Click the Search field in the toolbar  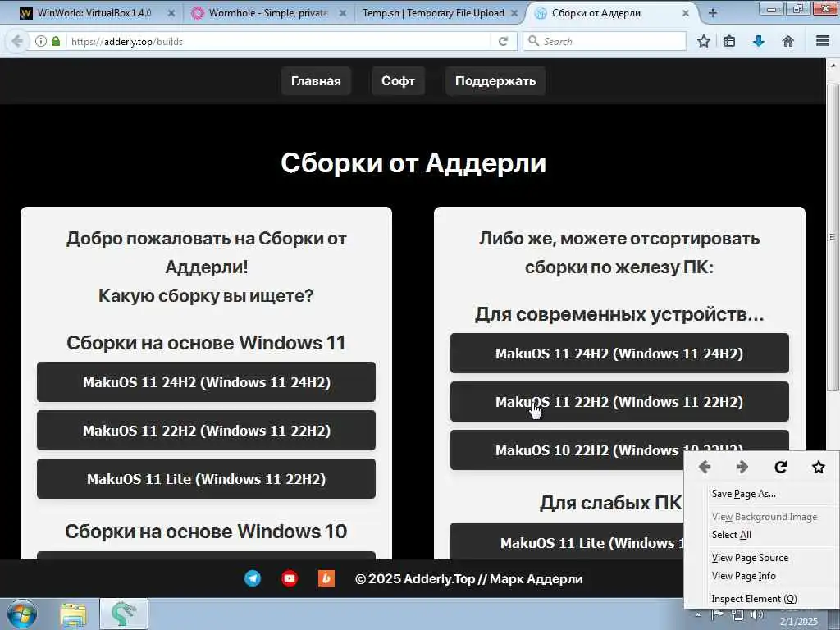coord(605,41)
